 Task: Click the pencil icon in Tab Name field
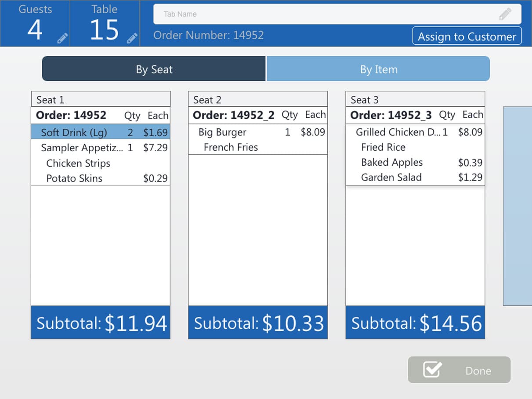pos(505,14)
